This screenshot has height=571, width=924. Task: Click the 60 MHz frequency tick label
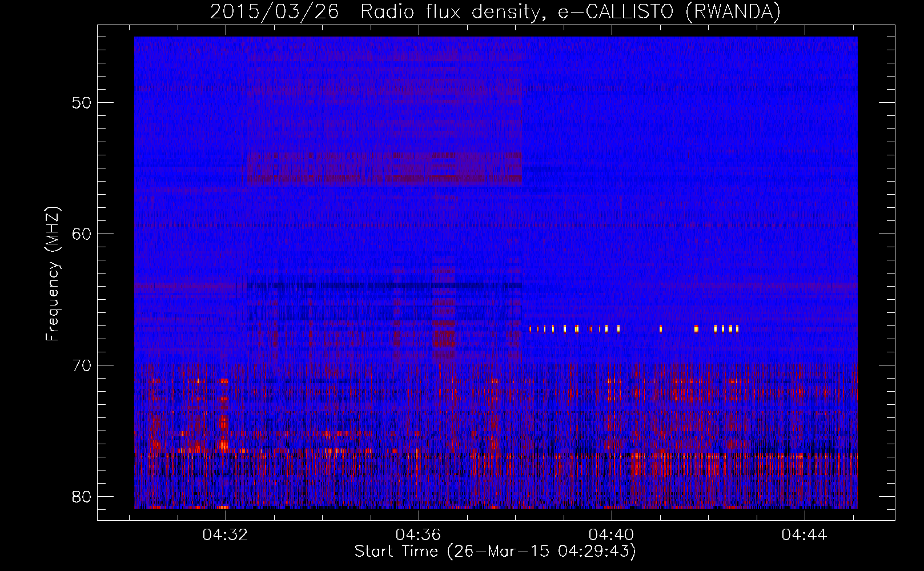[82, 234]
